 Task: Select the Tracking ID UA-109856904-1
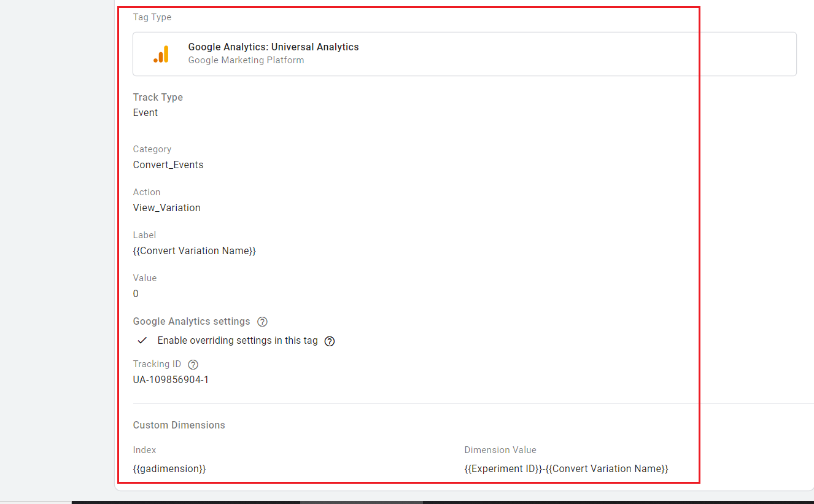pyautogui.click(x=170, y=379)
